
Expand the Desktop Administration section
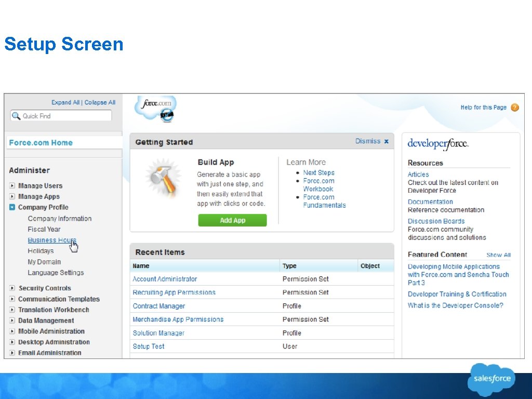pyautogui.click(x=12, y=342)
